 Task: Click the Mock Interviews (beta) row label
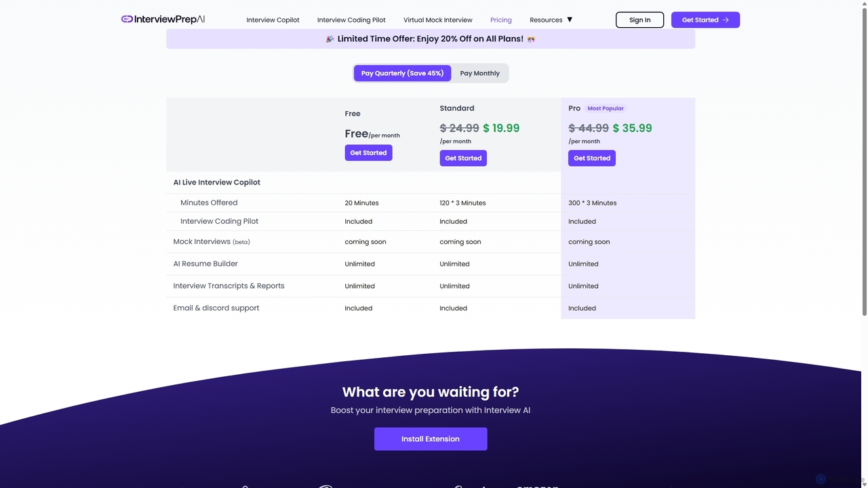pos(212,241)
